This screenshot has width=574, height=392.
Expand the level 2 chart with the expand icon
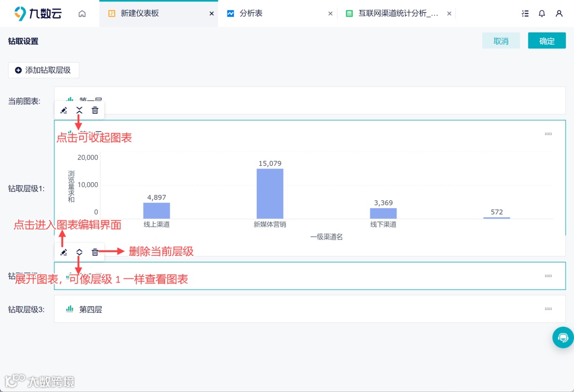pyautogui.click(x=79, y=252)
